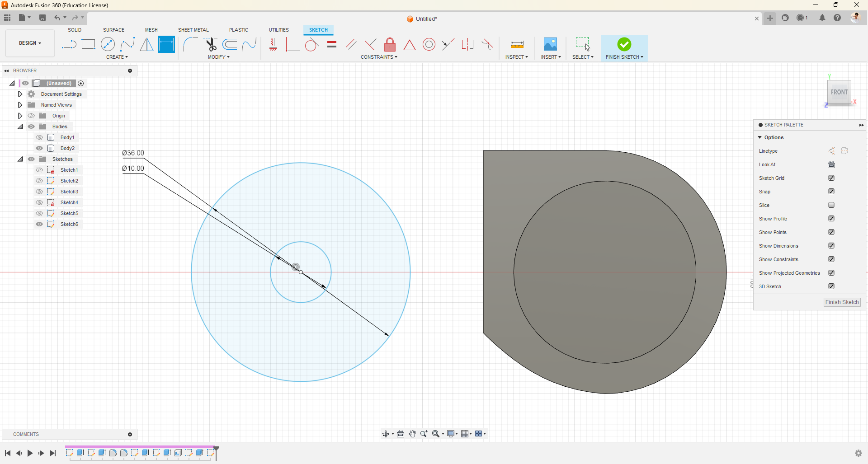Screen dimensions: 868x464
Task: Select Sketch3 in the browser tree
Action: click(x=69, y=192)
